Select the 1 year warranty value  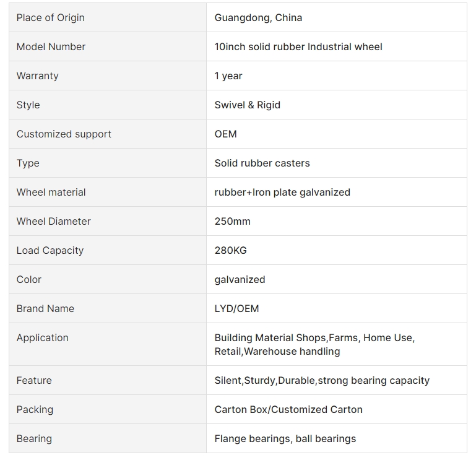pyautogui.click(x=228, y=76)
